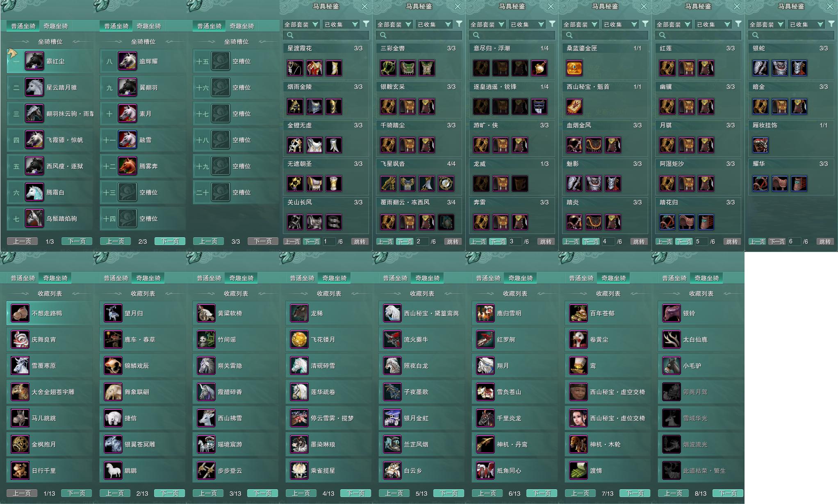This screenshot has height=504, width=838.
Task: Open 全部套装 dropdown in the 星渡霞花 panel
Action: click(x=301, y=25)
